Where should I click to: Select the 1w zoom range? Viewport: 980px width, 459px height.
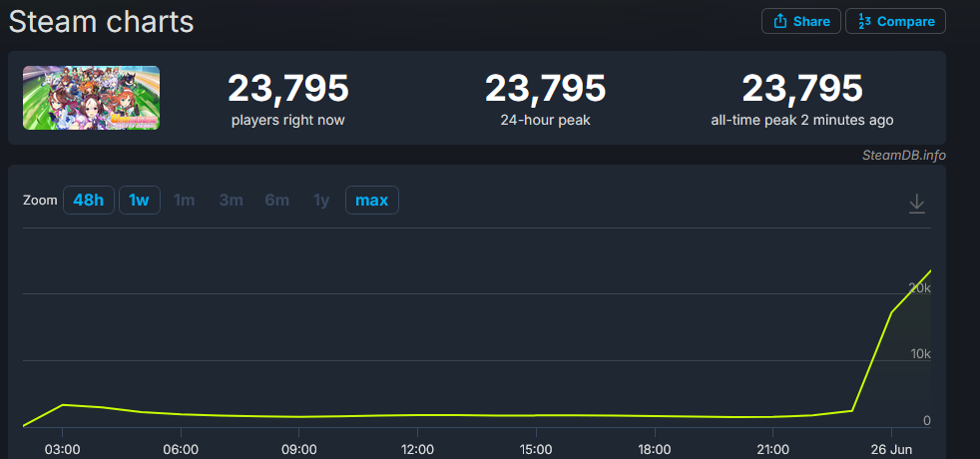(x=140, y=201)
